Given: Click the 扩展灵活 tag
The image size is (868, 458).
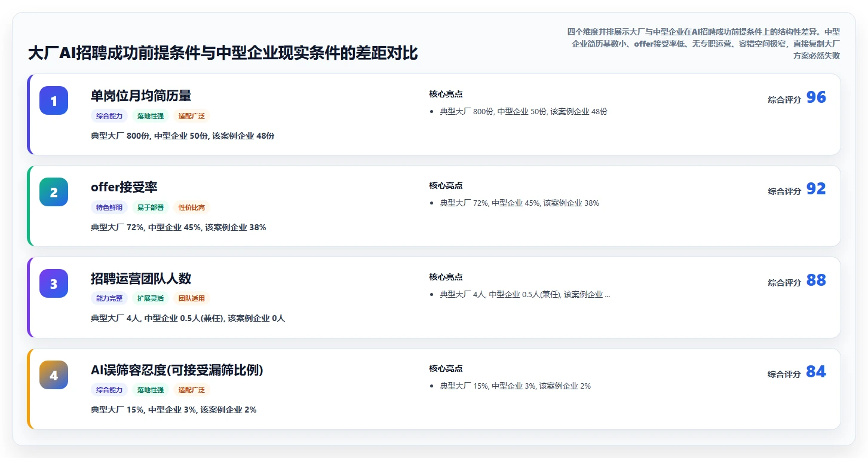Looking at the screenshot, I should [x=151, y=298].
